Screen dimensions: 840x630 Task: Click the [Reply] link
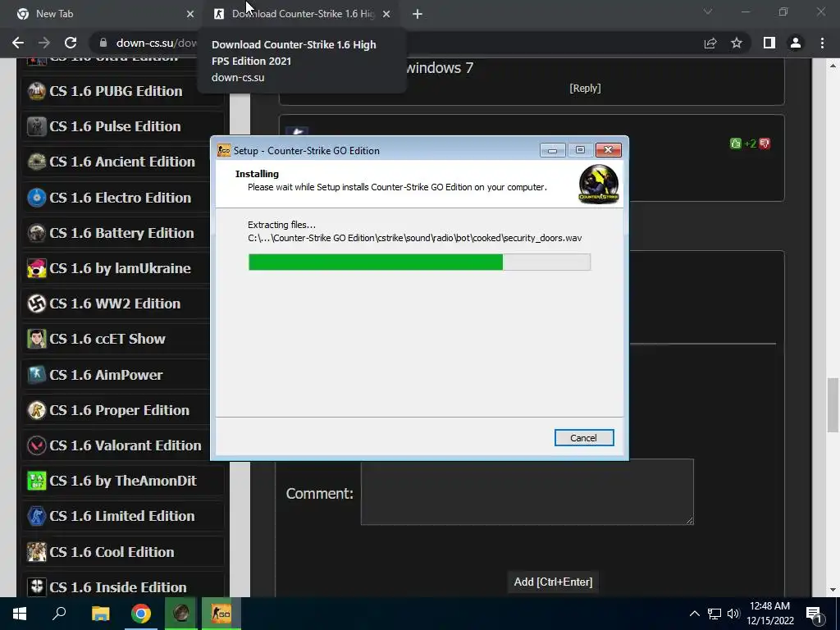585,89
